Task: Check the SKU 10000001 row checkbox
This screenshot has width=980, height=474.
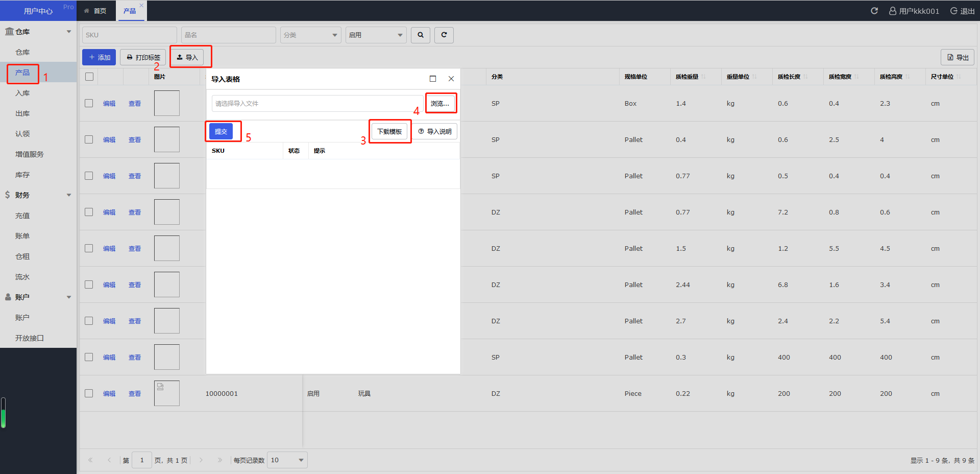Action: [x=89, y=393]
